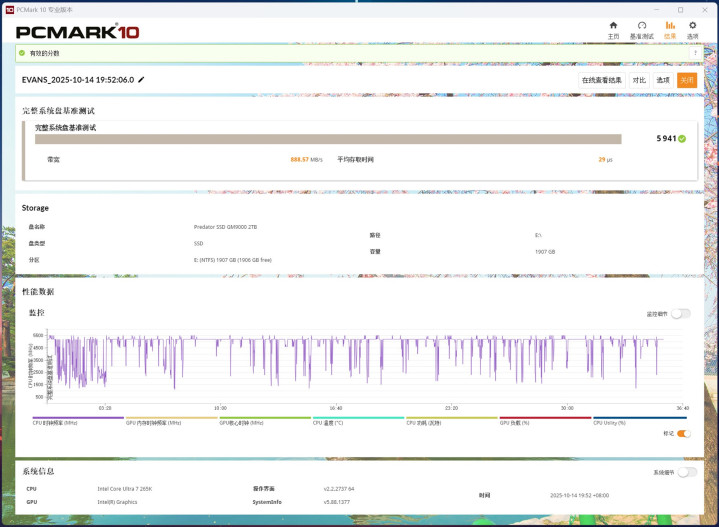Expand the 完整系统盘基准测试 score bar

(x=328, y=139)
